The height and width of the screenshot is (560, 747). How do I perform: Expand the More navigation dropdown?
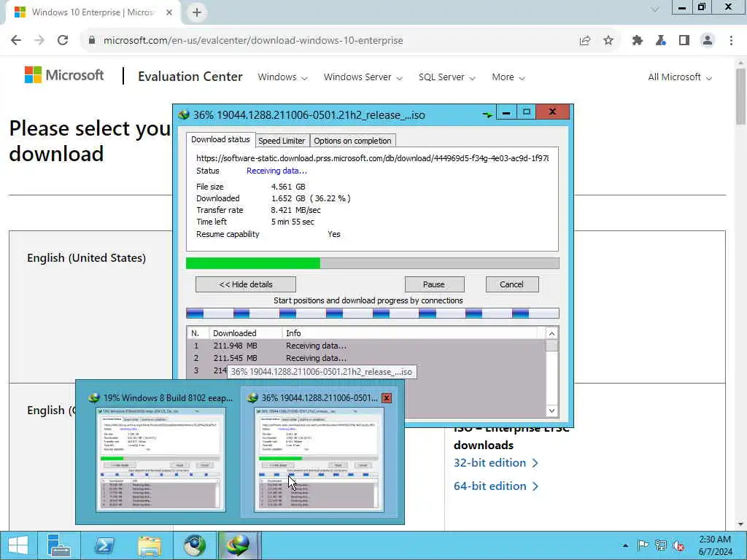508,77
